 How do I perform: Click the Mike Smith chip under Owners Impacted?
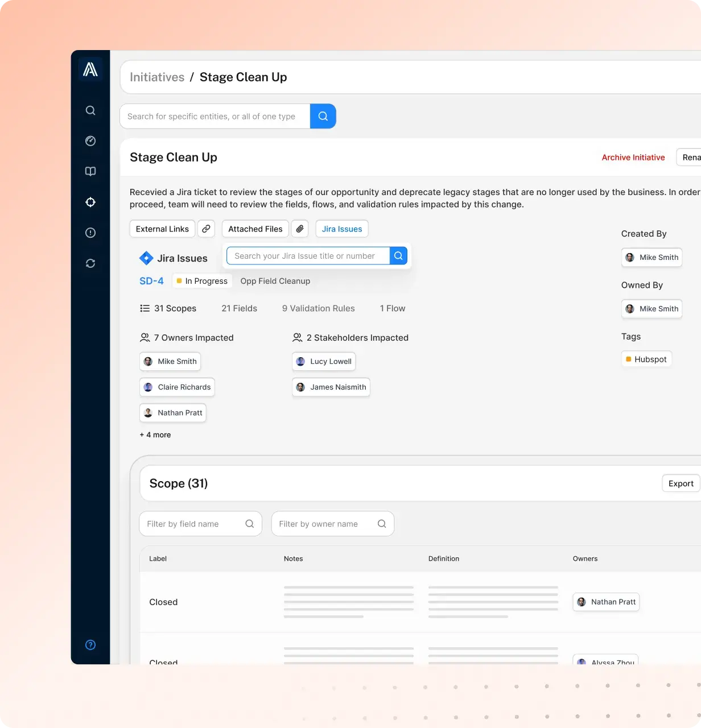click(170, 361)
